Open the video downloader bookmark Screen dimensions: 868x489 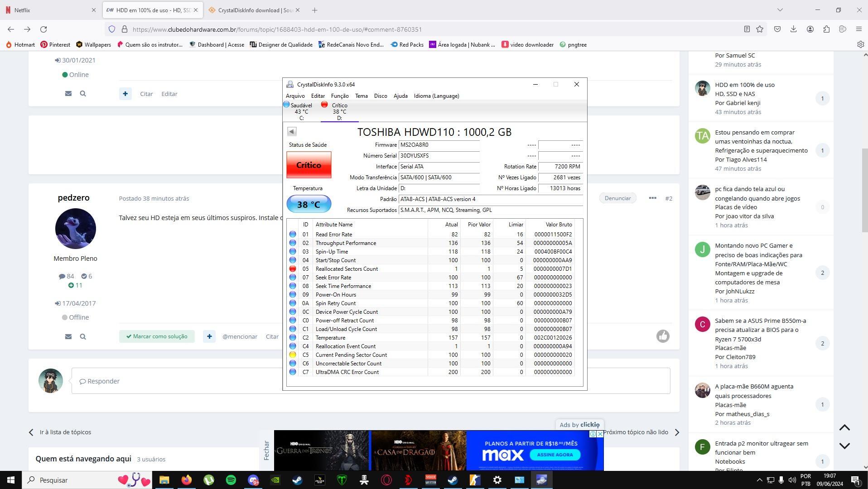tap(528, 44)
